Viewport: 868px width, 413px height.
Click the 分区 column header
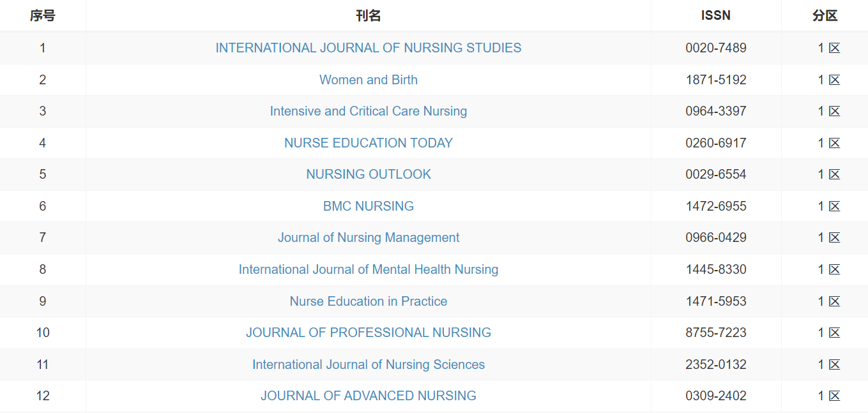(825, 16)
